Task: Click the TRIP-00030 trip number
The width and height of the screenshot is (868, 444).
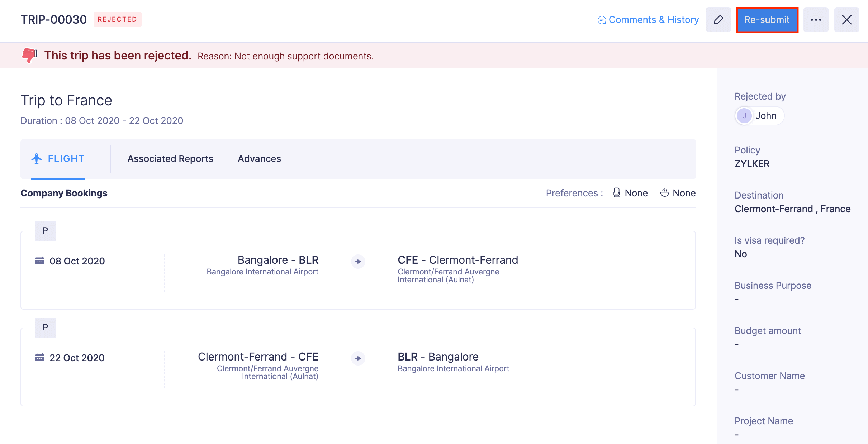Action: pyautogui.click(x=54, y=19)
